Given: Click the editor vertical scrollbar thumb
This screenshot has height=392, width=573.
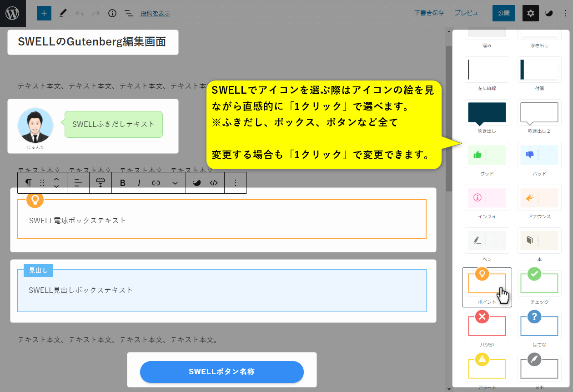Looking at the screenshot, I should pos(449,118).
